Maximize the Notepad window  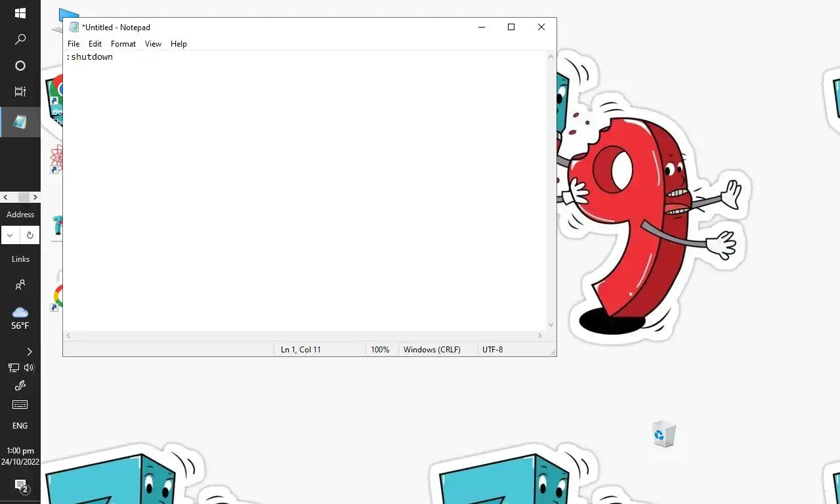click(x=511, y=27)
